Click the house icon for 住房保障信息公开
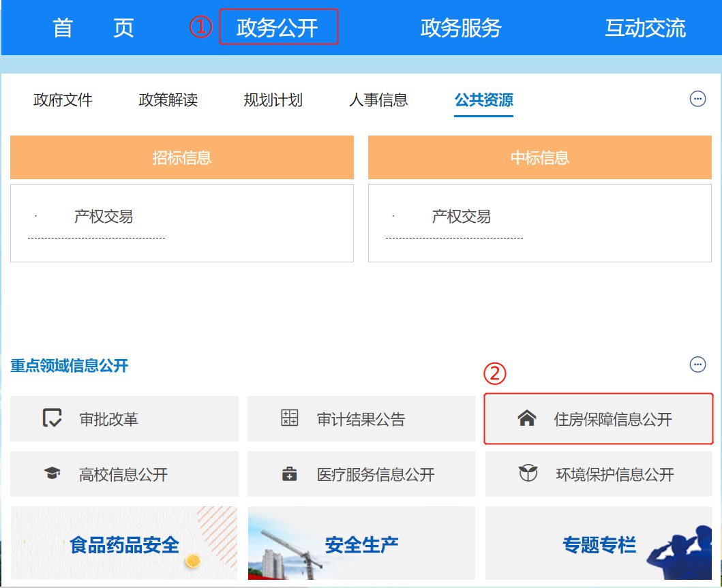The width and height of the screenshot is (722, 588). [x=526, y=418]
